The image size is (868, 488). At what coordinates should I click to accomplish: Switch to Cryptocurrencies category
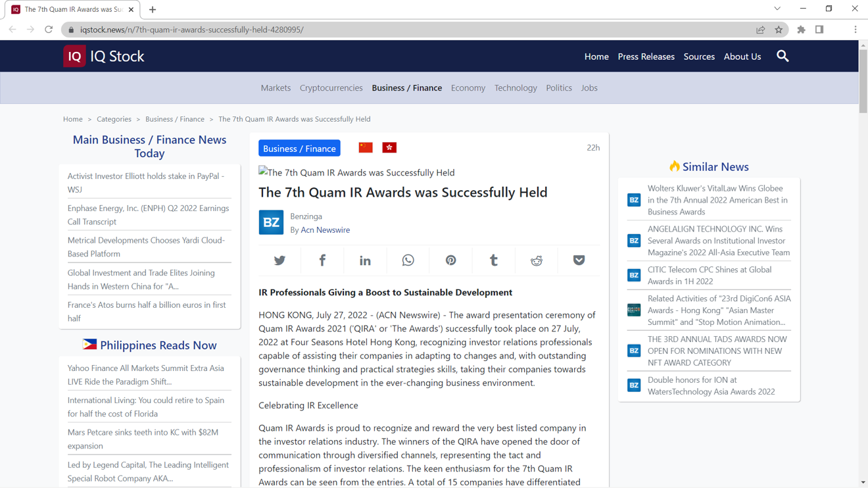331,87
